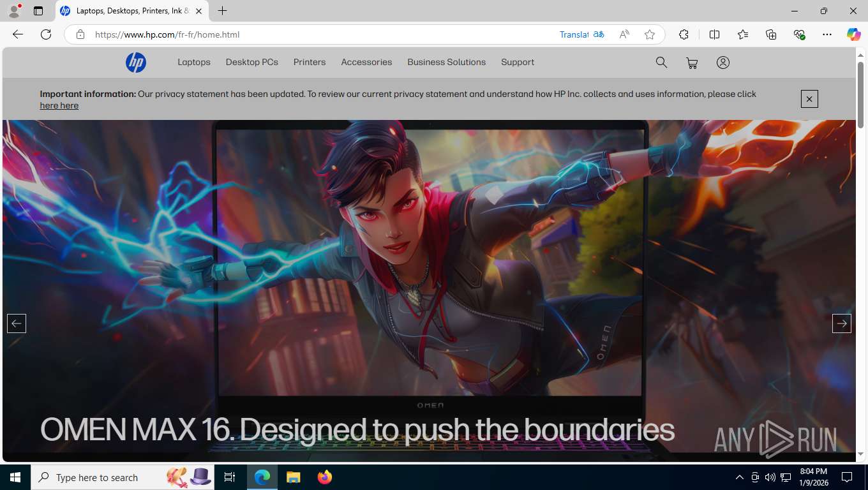Open the tab actions menu
Screen dimensions: 868x490
[38, 11]
